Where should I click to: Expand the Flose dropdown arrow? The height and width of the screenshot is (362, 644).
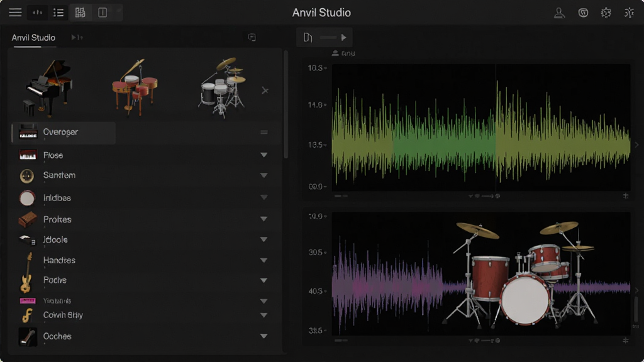264,155
